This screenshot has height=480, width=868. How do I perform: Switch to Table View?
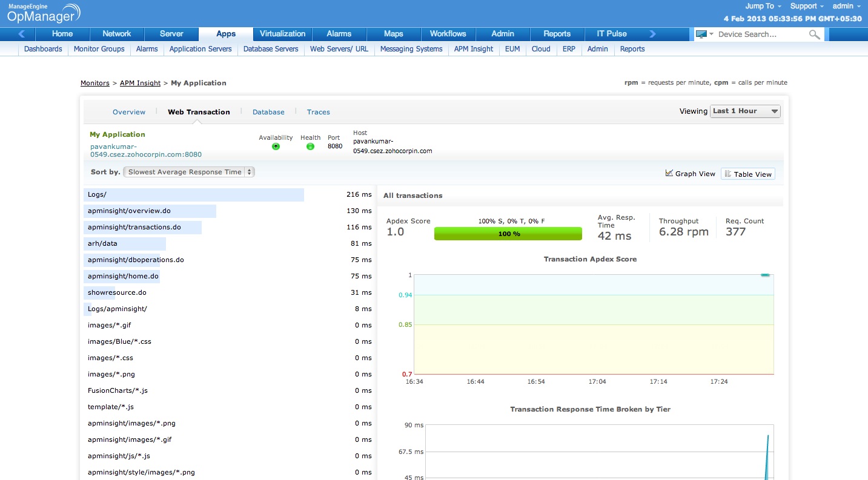pyautogui.click(x=748, y=174)
